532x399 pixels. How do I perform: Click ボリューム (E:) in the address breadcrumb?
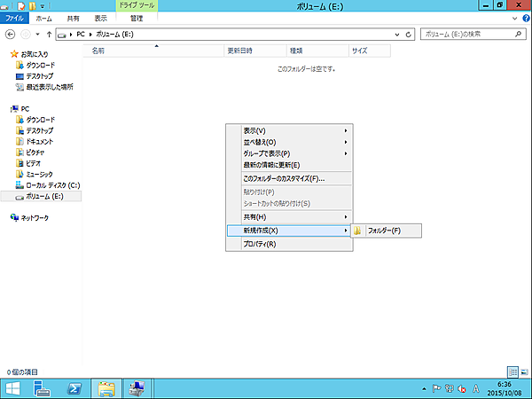click(114, 35)
